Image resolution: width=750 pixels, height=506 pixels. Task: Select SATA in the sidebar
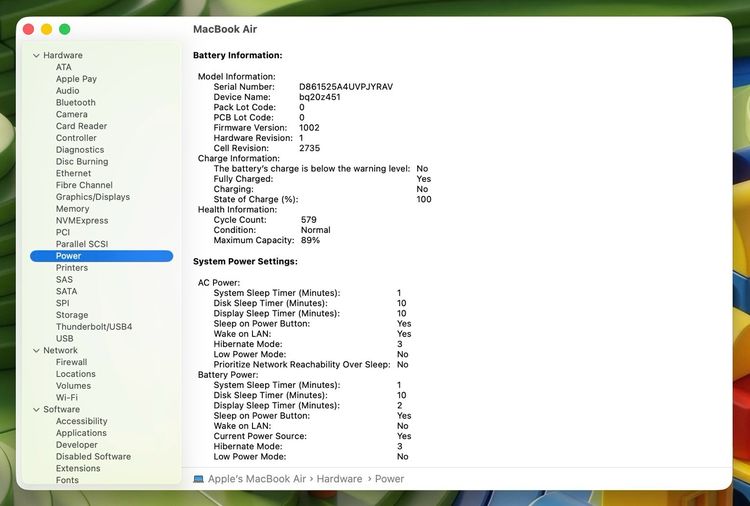click(x=66, y=291)
